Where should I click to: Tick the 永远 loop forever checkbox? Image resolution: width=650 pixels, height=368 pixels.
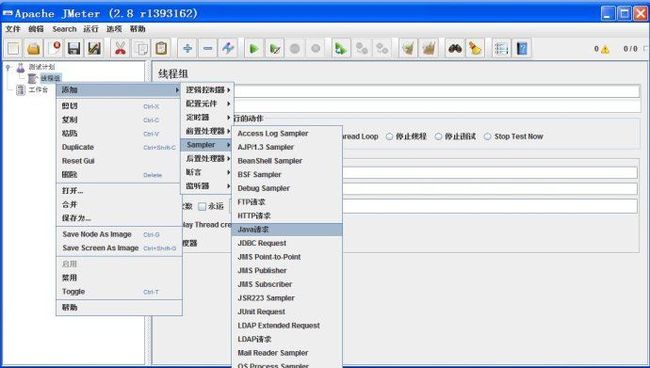tap(202, 206)
